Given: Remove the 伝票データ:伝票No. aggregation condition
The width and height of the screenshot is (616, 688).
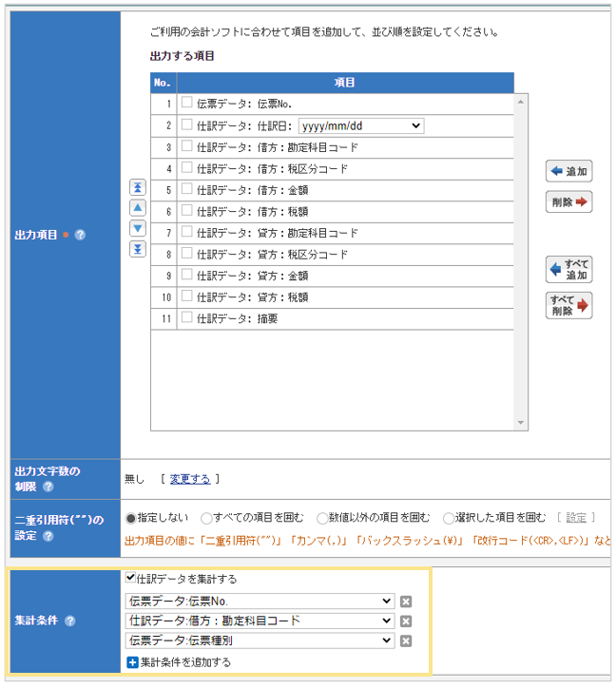Looking at the screenshot, I should click(406, 602).
